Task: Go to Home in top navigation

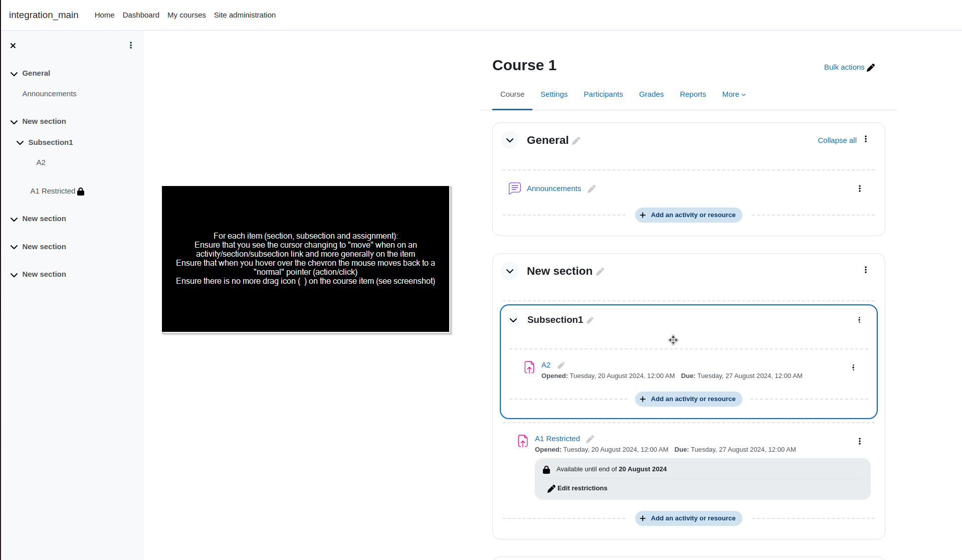Action: (x=104, y=15)
